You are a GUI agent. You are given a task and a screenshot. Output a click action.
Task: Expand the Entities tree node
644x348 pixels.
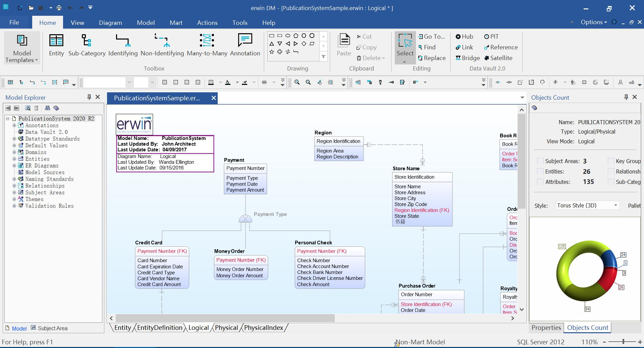[x=14, y=159]
